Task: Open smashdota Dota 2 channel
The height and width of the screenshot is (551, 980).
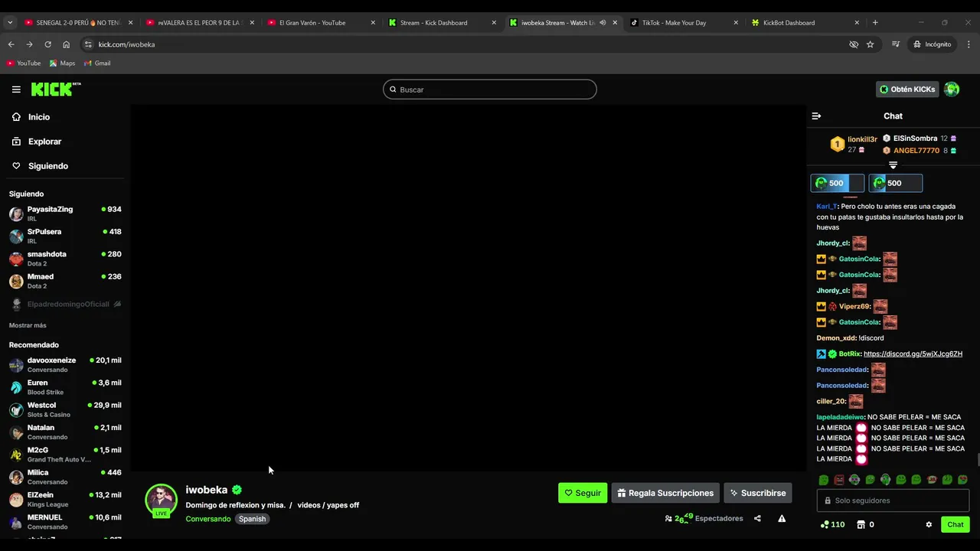Action: point(65,259)
